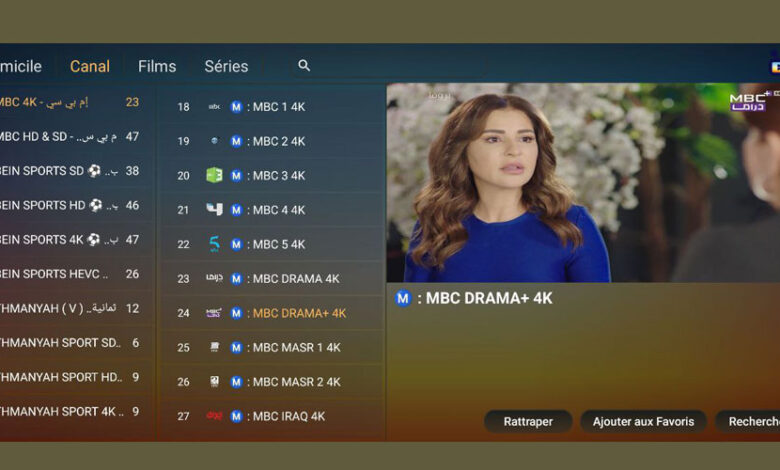
Task: Open the Séries tab
Action: [x=226, y=67]
